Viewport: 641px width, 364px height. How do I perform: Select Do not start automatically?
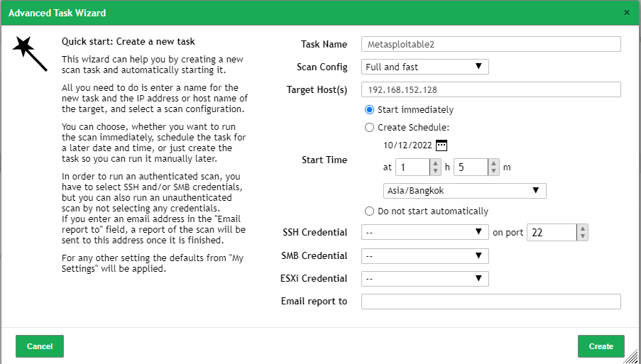click(x=369, y=211)
